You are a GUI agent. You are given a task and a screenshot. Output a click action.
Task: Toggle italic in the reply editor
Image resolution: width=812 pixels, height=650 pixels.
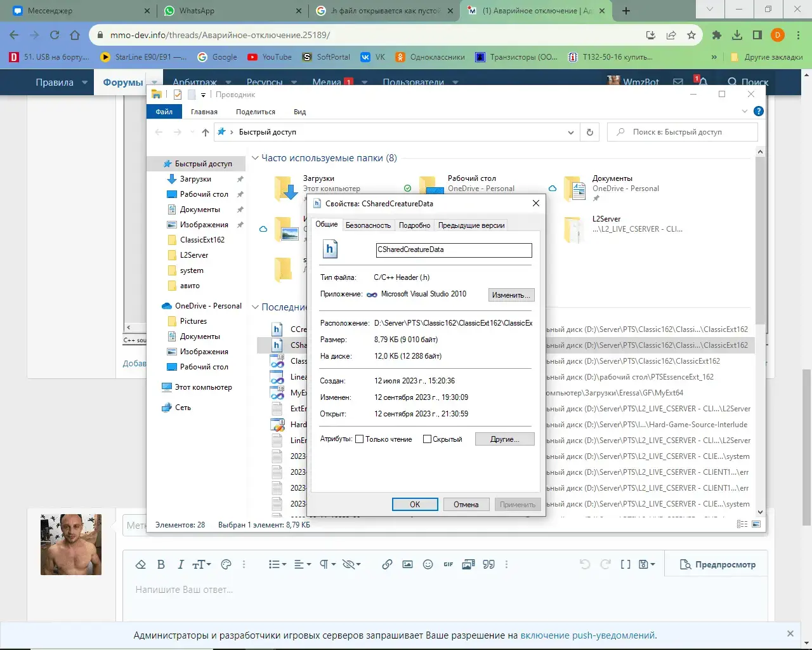tap(181, 564)
